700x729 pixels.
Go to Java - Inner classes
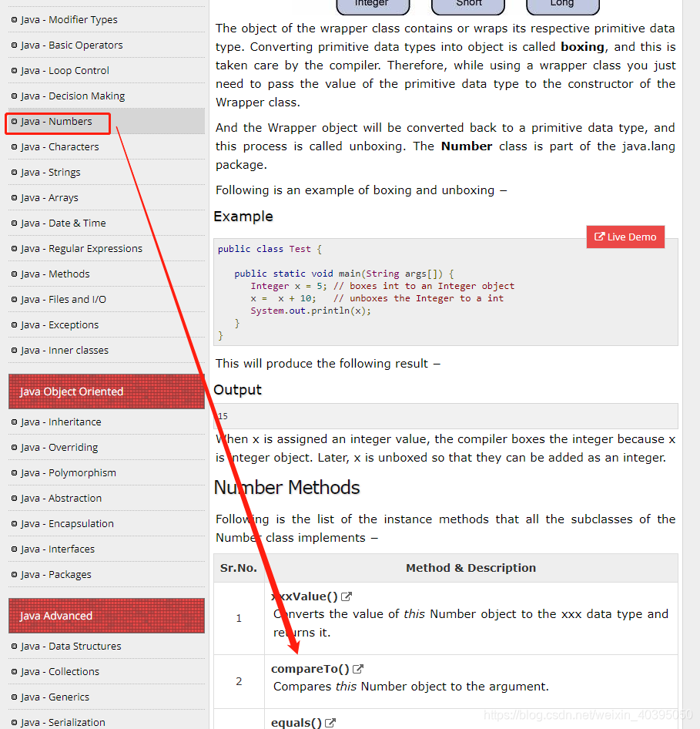point(65,351)
